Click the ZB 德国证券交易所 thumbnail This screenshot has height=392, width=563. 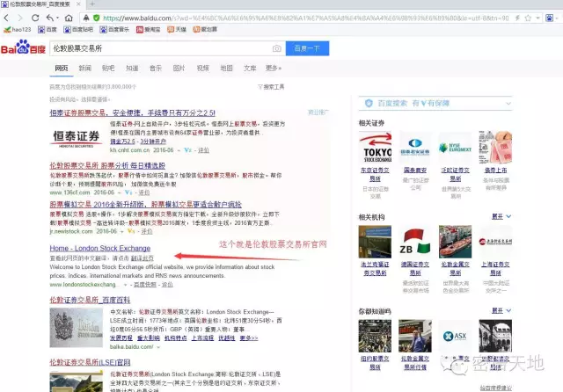(x=415, y=242)
